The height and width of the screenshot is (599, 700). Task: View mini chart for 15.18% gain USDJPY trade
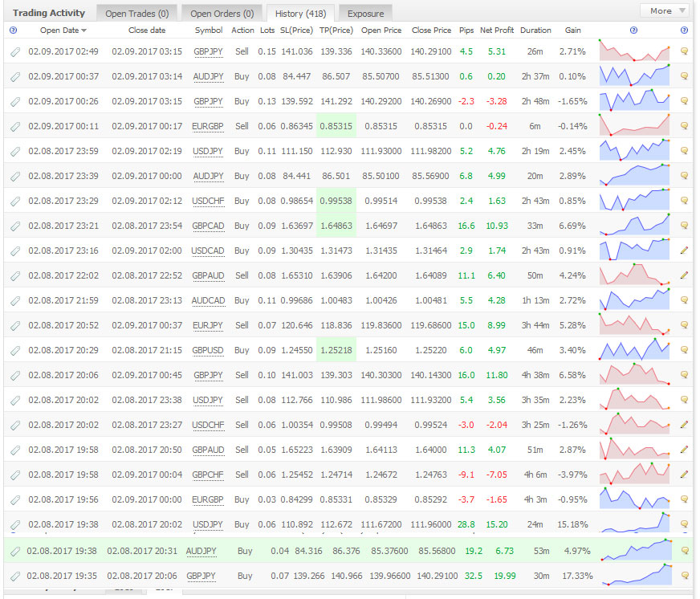coord(634,522)
